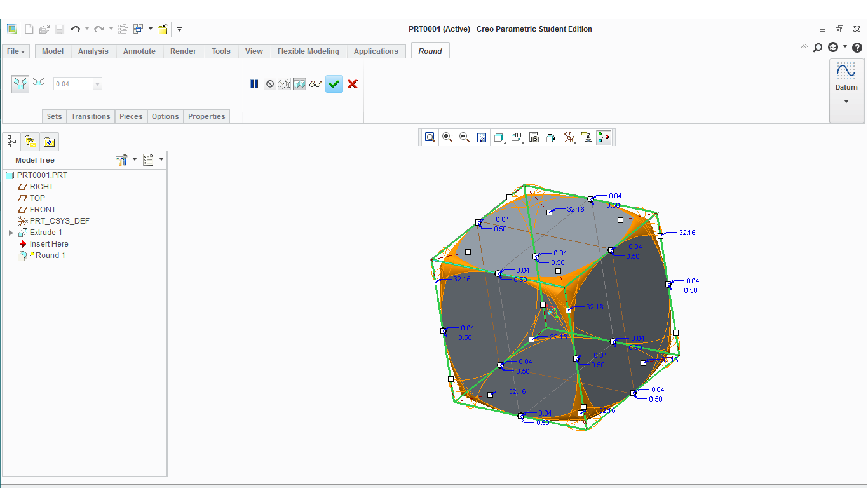
Task: Open the Pieces panel
Action: pos(131,116)
